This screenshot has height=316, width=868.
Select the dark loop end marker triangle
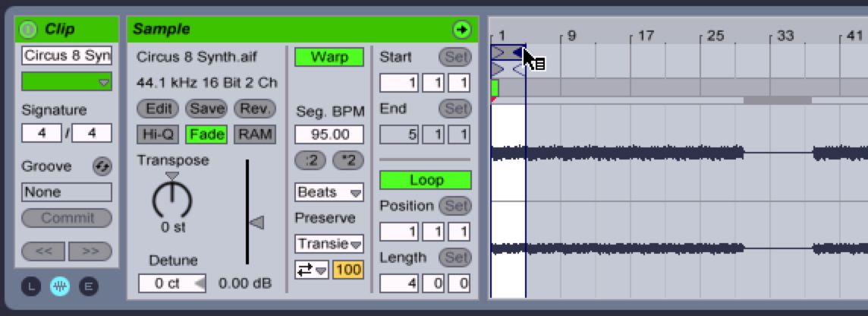pyautogui.click(x=519, y=52)
